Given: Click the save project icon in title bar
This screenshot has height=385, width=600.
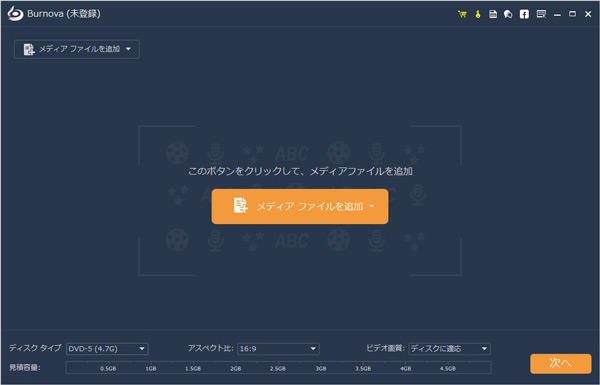Looking at the screenshot, I should coord(493,14).
